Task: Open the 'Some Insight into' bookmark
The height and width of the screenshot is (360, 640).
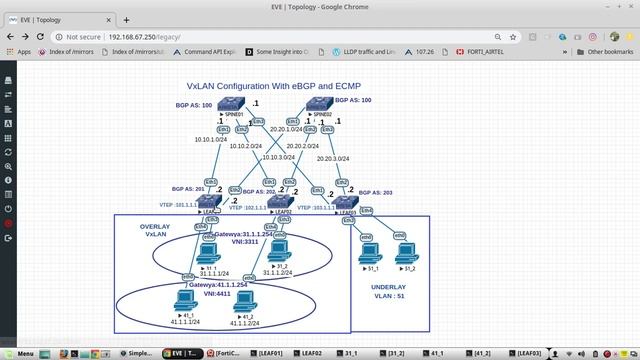Action: pos(278,52)
